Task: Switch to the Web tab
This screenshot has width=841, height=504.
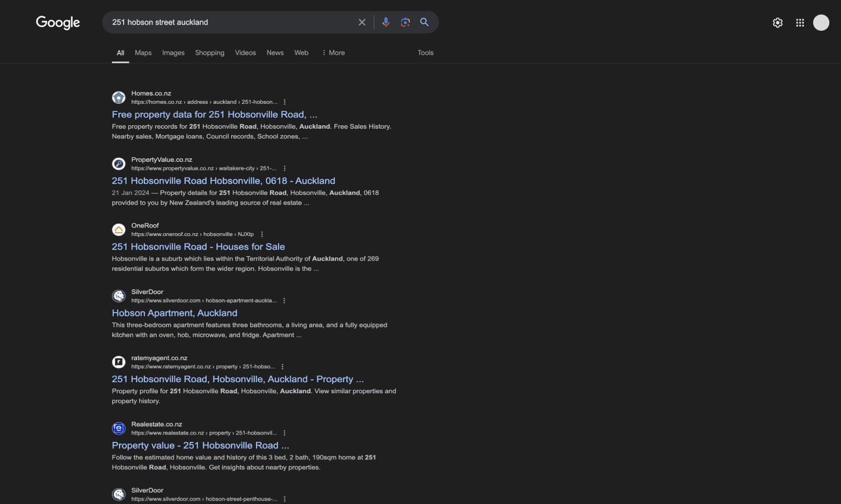Action: tap(301, 53)
